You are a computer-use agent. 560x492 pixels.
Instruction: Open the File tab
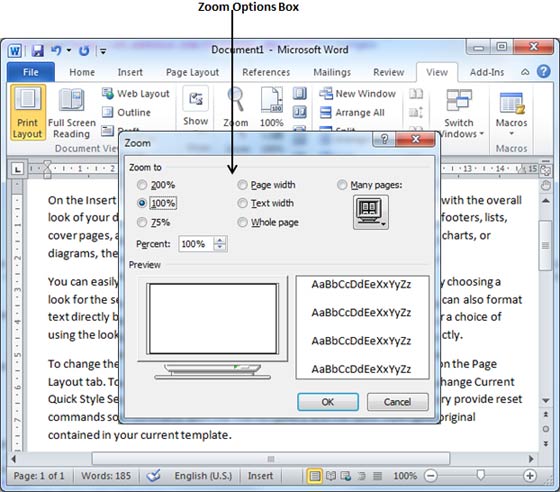pos(31,72)
